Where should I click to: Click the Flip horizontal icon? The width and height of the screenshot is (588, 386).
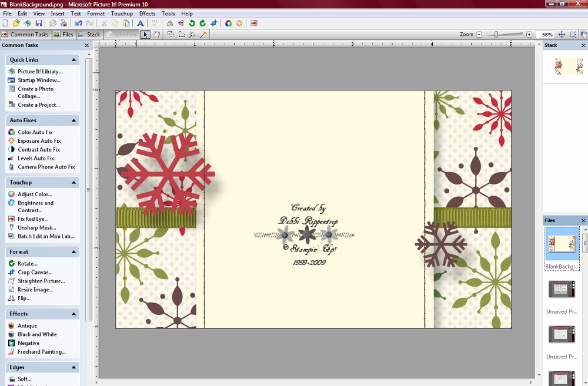click(x=170, y=24)
